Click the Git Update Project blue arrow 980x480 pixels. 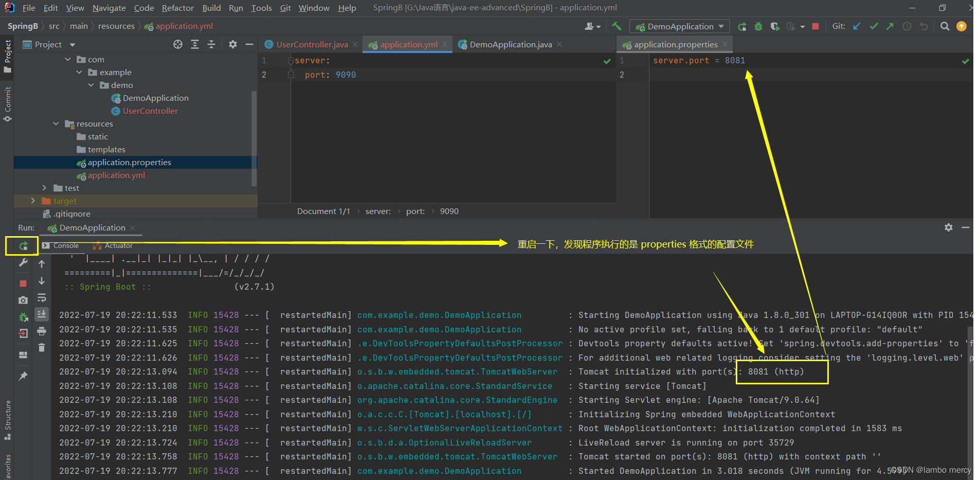pos(857,26)
